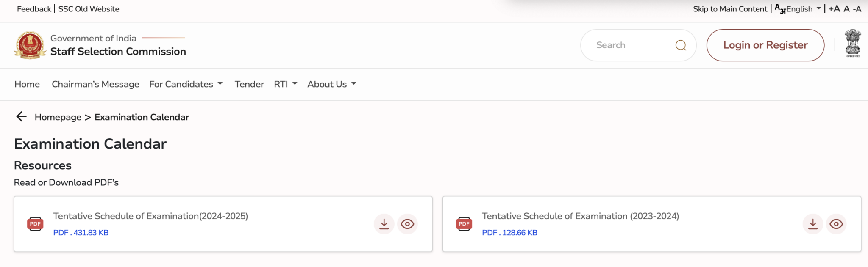Open the Chairman's Message page
Screen dimensions: 868x267
click(x=95, y=84)
